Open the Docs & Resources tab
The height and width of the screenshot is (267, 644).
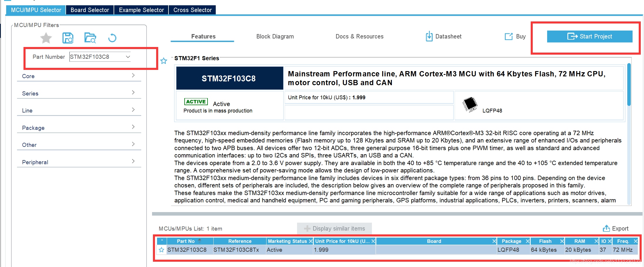click(360, 36)
